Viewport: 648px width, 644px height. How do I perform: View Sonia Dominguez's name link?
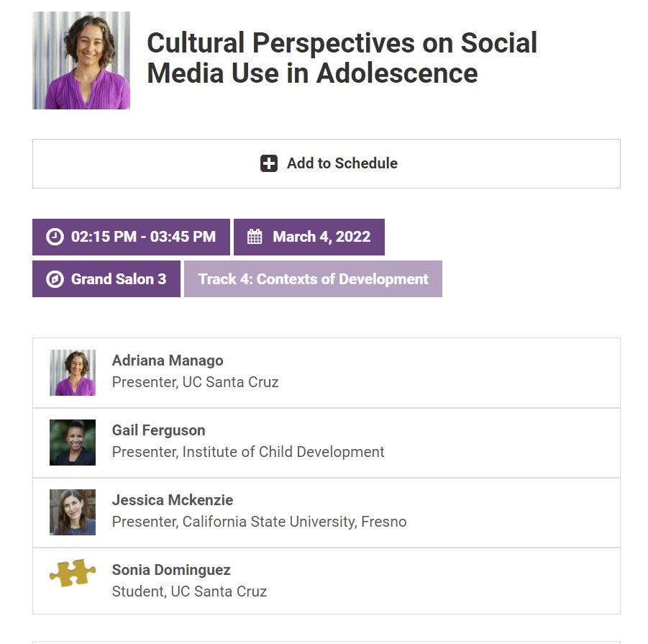(x=171, y=570)
